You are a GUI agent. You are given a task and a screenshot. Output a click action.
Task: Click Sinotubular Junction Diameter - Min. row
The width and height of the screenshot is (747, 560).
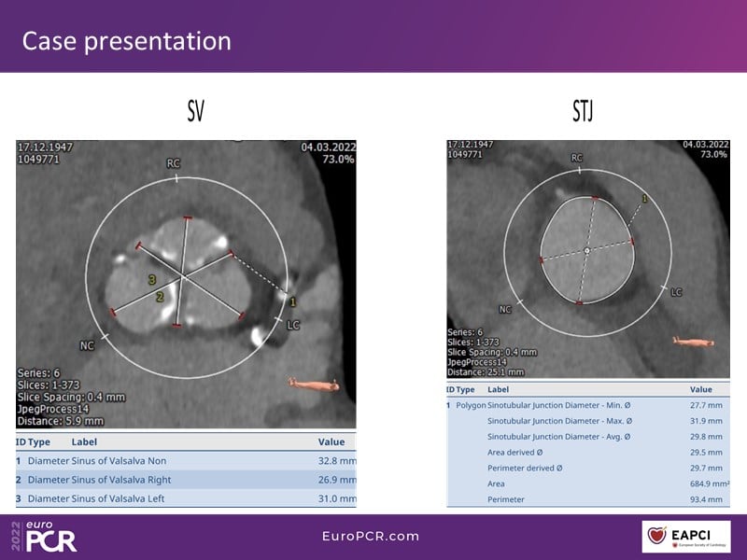click(x=588, y=405)
